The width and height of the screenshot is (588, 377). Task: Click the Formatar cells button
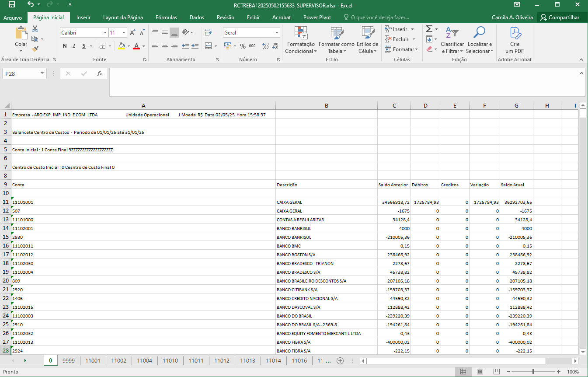pyautogui.click(x=401, y=49)
